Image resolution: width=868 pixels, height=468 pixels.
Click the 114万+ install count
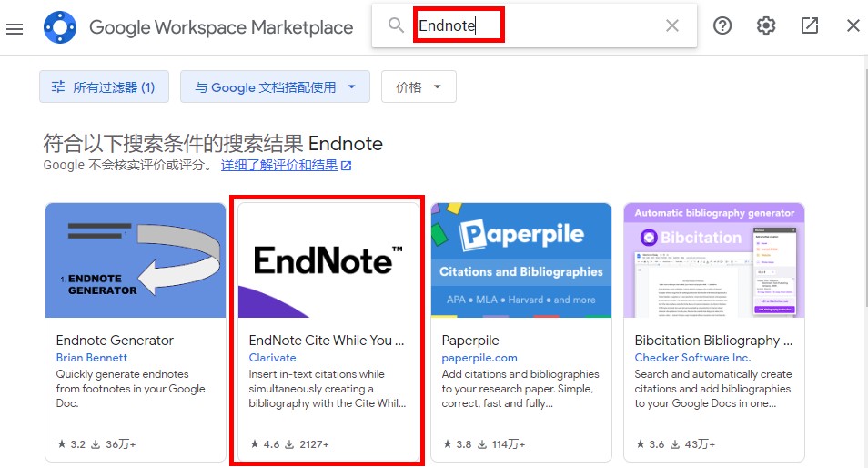(501, 444)
